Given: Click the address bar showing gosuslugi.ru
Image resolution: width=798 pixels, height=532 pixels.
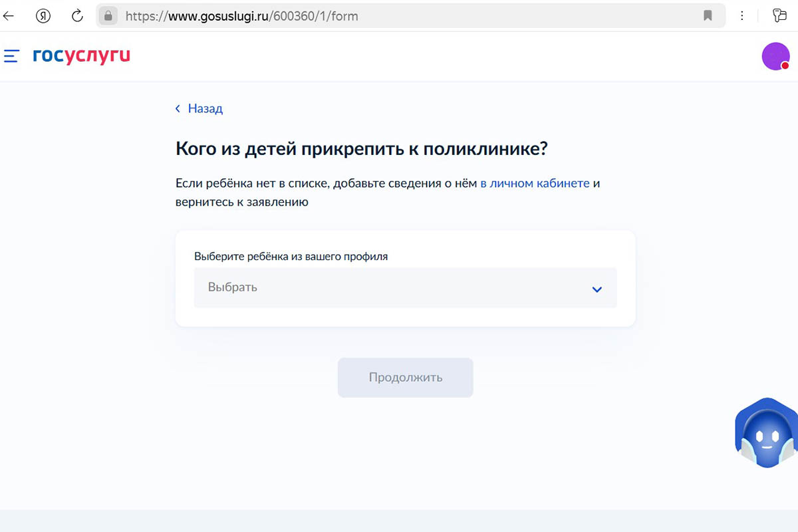Looking at the screenshot, I should click(x=266, y=15).
